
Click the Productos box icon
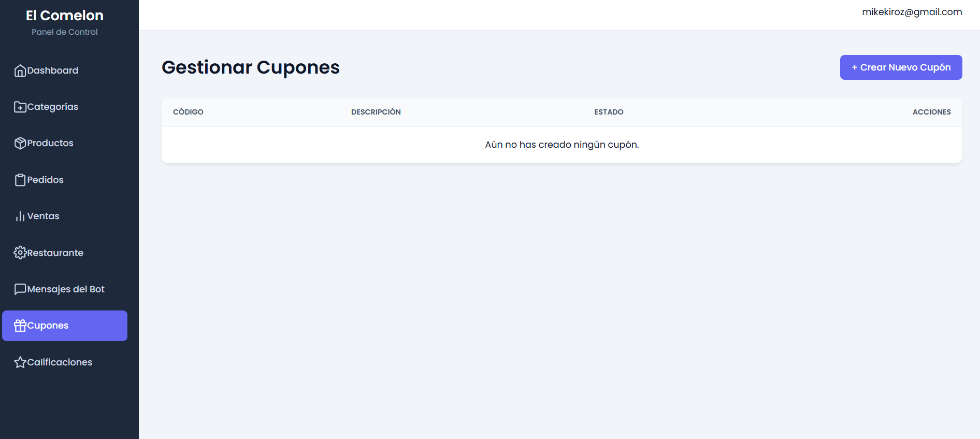(x=20, y=143)
